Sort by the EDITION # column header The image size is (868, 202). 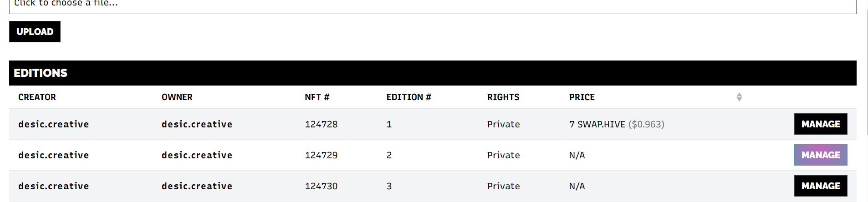click(x=408, y=97)
